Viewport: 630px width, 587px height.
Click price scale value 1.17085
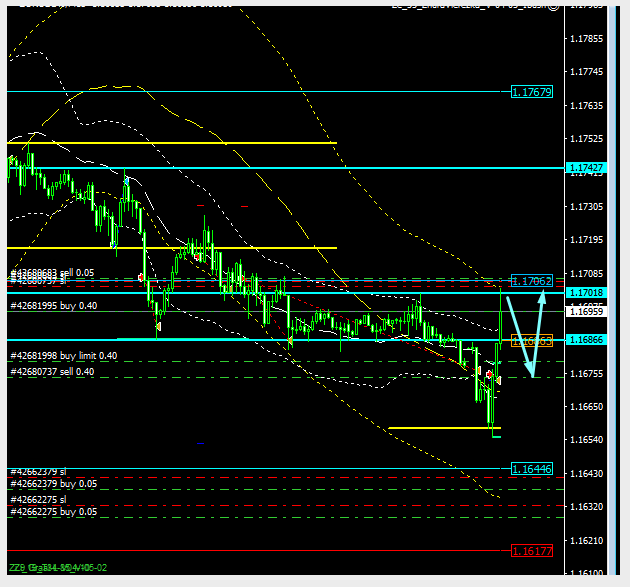tap(587, 274)
